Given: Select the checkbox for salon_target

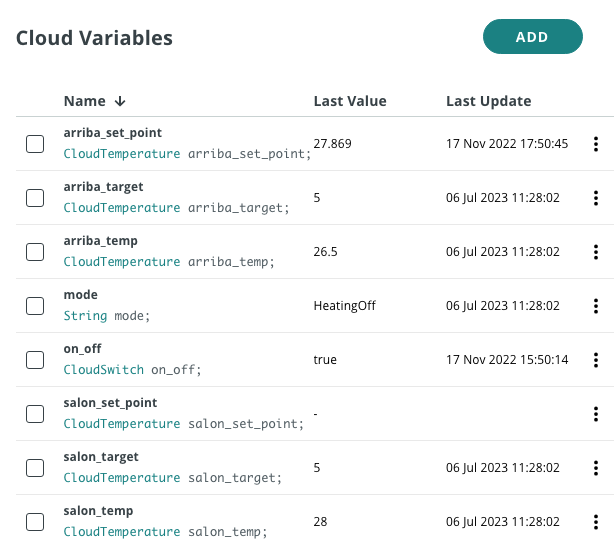Looking at the screenshot, I should pos(35,468).
